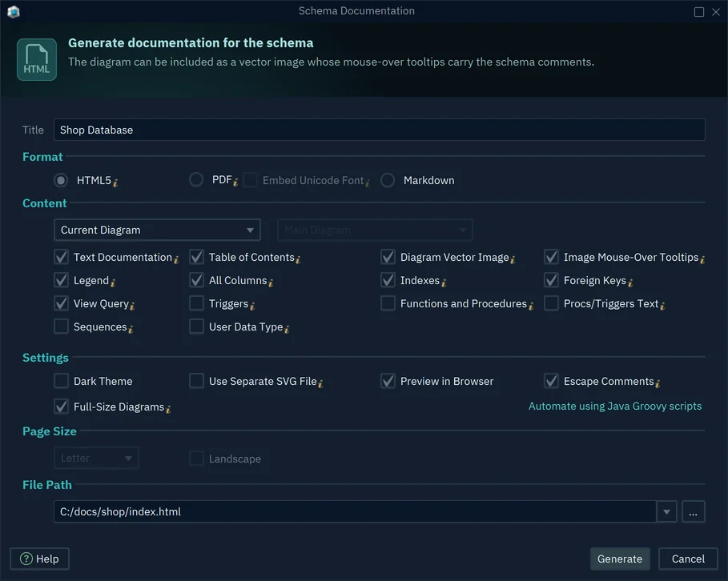Enable Functions and Procedures checkbox
Viewport: 728px width, 581px height.
tap(388, 303)
